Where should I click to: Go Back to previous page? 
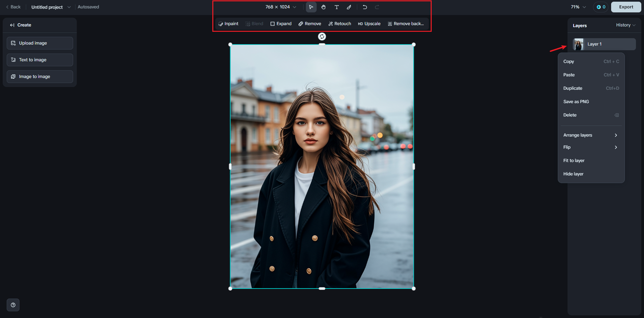point(13,7)
